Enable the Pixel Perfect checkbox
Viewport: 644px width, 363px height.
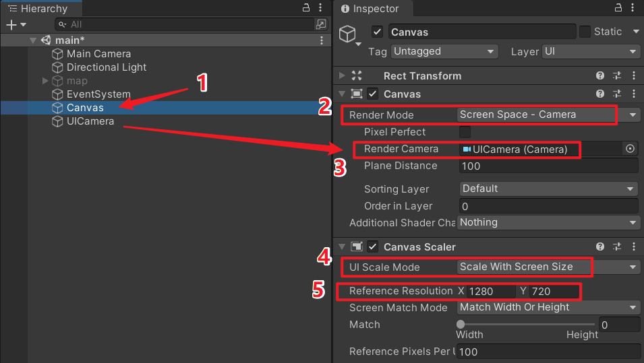tap(465, 132)
